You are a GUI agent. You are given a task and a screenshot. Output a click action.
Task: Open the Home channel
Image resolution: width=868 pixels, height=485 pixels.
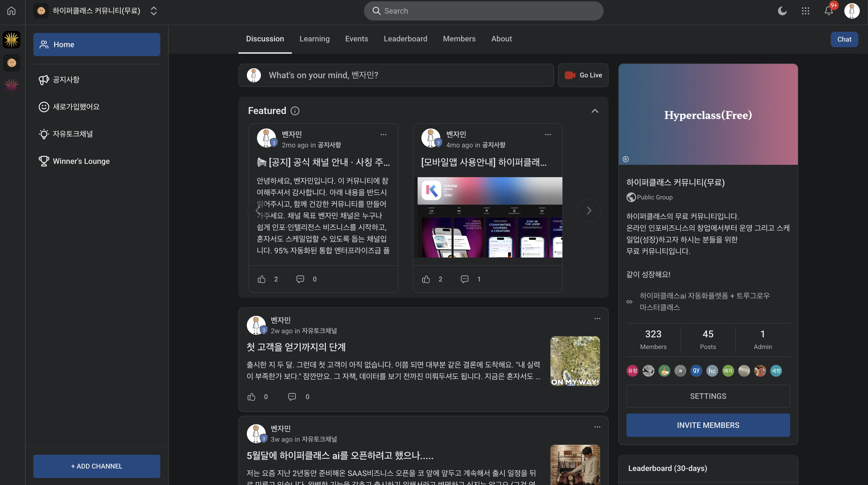[97, 45]
